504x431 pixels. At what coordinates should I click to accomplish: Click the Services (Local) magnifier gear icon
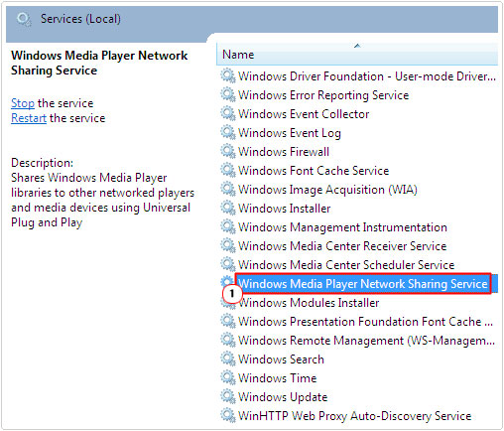24,19
